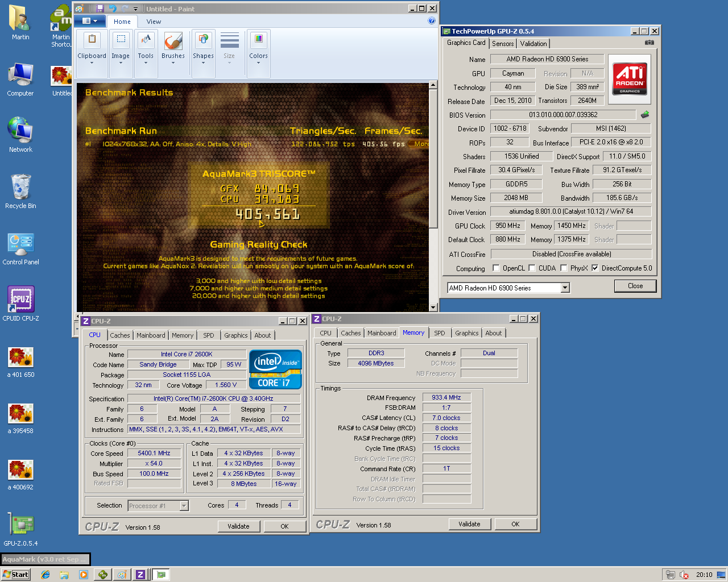Open the Sensors tab in GPU-Z

click(x=503, y=44)
